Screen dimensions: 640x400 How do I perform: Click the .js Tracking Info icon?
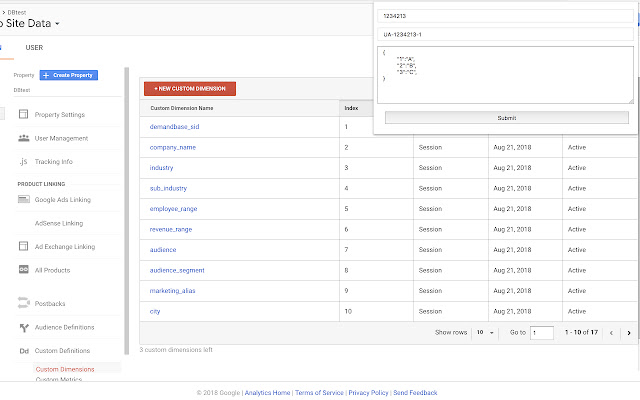point(23,162)
